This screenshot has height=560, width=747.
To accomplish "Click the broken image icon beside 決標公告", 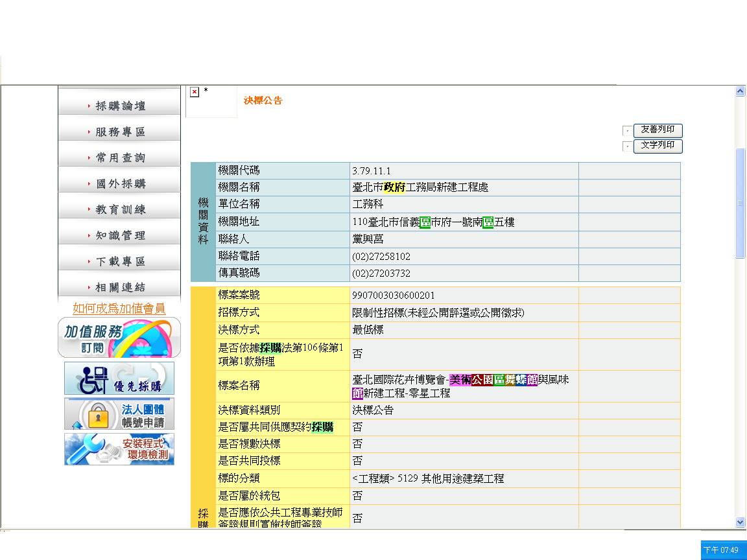I will [194, 93].
